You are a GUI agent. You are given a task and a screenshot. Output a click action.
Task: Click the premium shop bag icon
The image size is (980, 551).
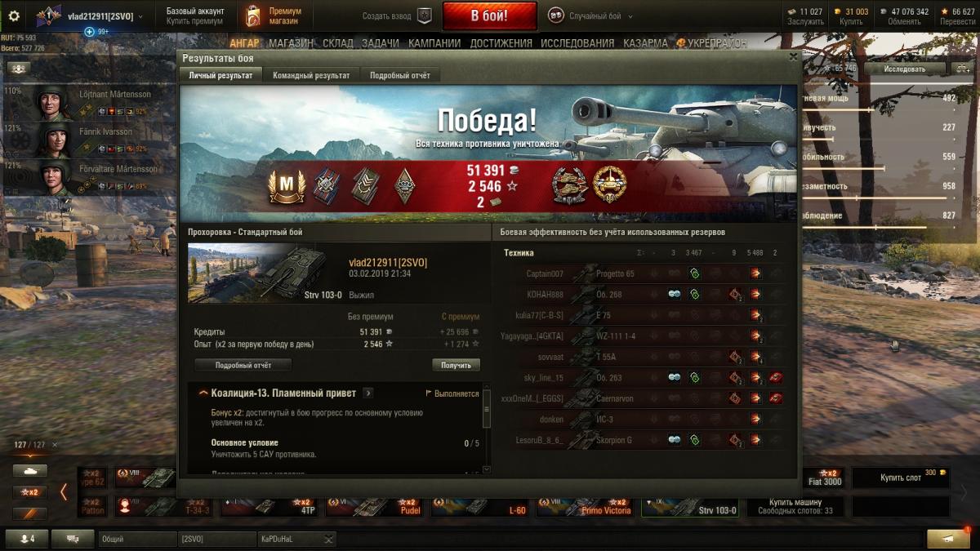[x=253, y=16]
